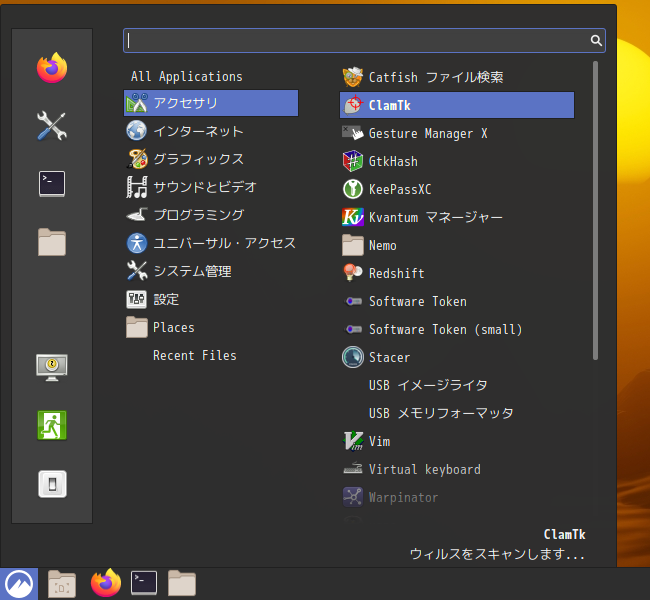
Task: Click the green logout exit icon
Action: (x=52, y=425)
